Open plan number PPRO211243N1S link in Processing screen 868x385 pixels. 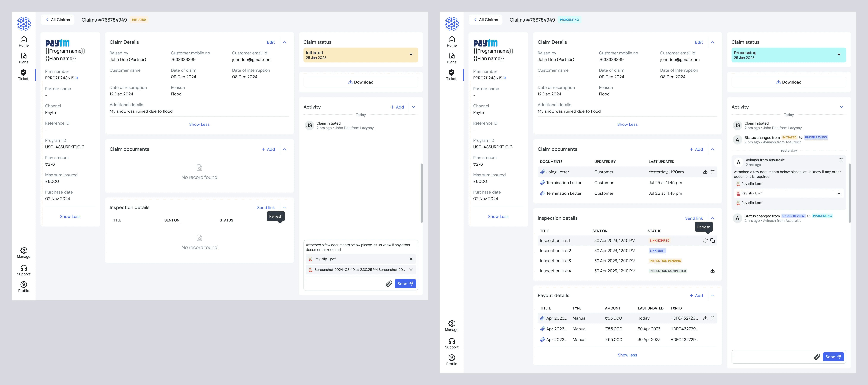[490, 78]
